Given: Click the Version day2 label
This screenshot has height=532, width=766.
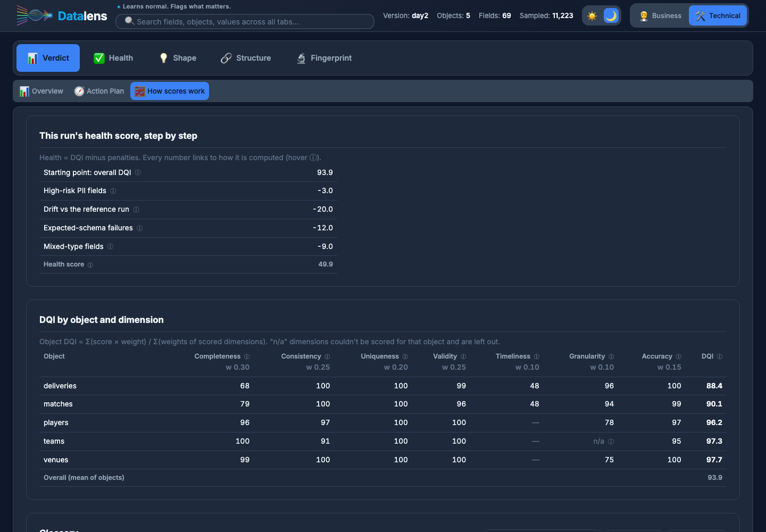Looking at the screenshot, I should tap(406, 15).
